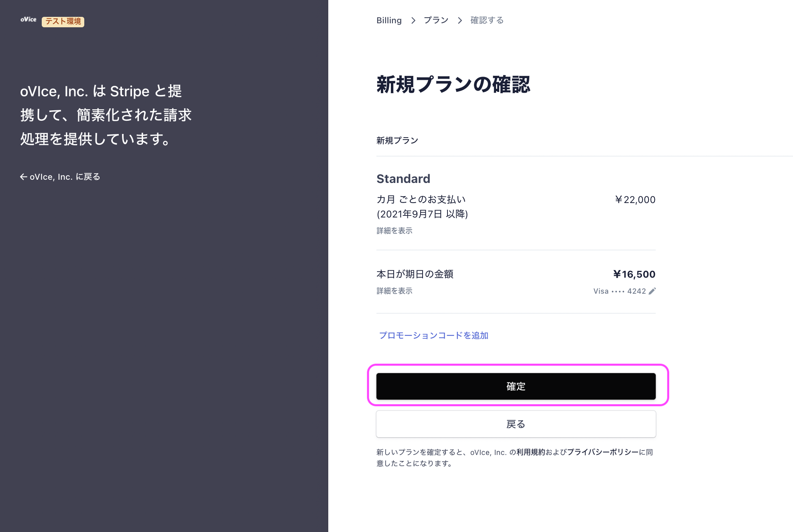Image resolution: width=793 pixels, height=532 pixels.
Task: Go to the プラン breadcrumb
Action: 436,20
